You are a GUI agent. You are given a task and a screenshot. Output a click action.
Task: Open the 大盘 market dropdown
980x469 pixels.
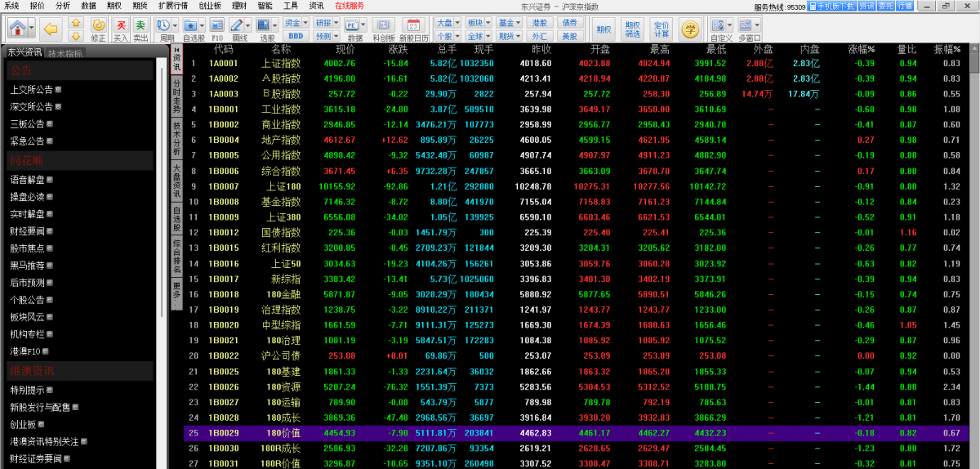click(x=446, y=23)
